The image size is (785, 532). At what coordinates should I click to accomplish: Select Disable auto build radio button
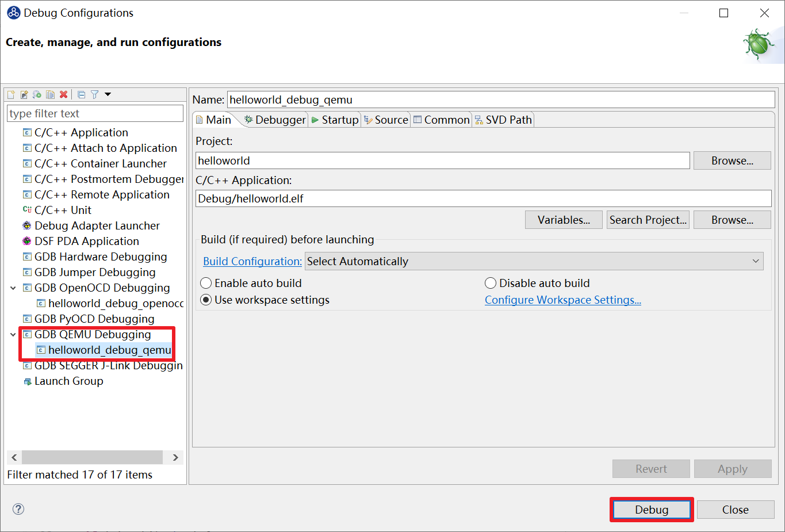[x=491, y=283]
